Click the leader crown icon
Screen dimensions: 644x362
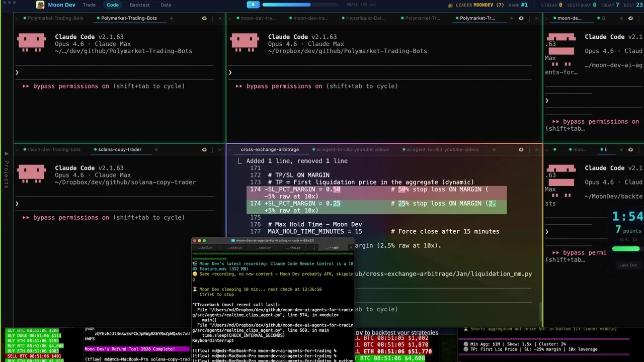[x=450, y=5]
